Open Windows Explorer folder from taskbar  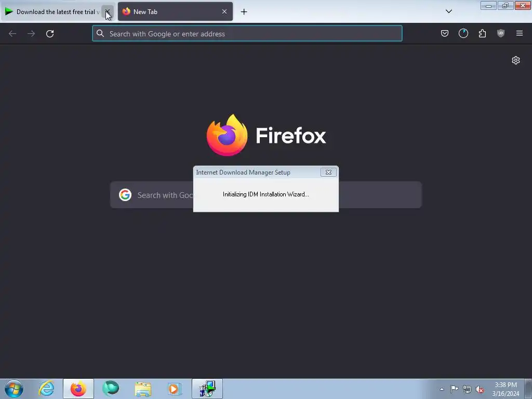point(143,389)
